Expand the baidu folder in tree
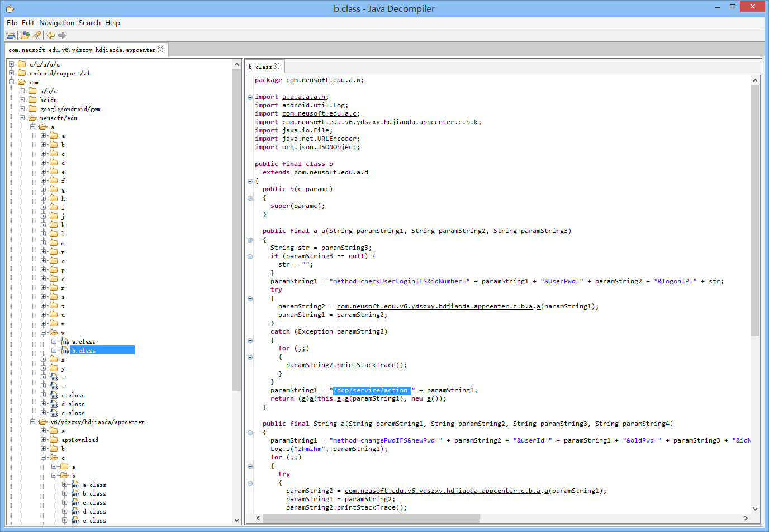Viewport: 769px width, 532px height. 22,100
